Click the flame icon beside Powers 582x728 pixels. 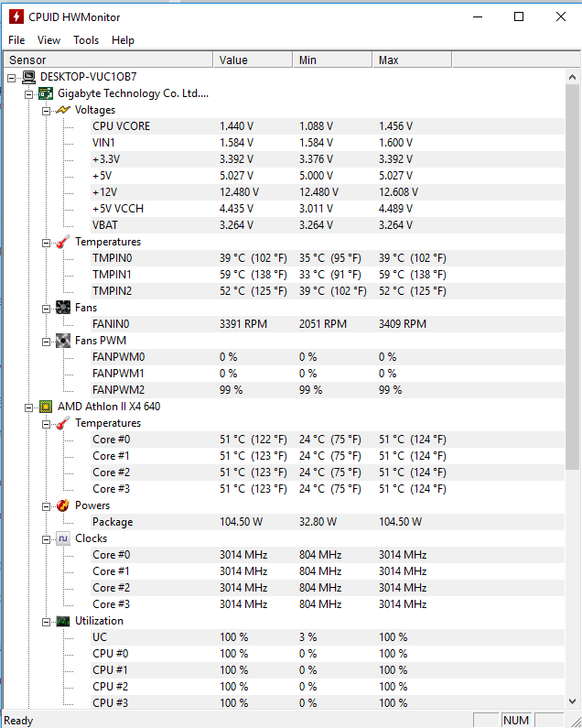coord(63,505)
